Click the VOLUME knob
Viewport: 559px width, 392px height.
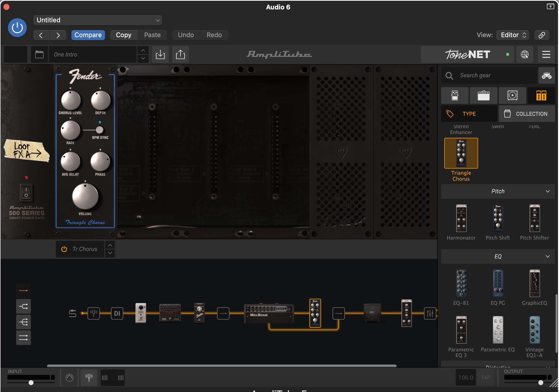point(85,196)
